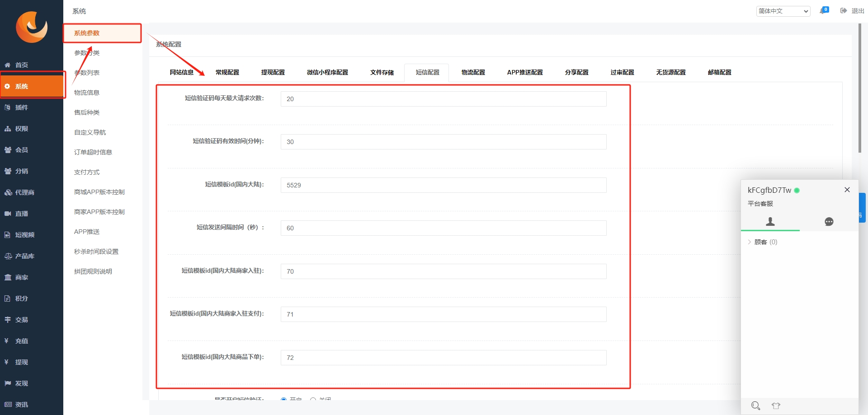Switch to the APP推送配置 tab
Image resolution: width=868 pixels, height=415 pixels.
[525, 72]
